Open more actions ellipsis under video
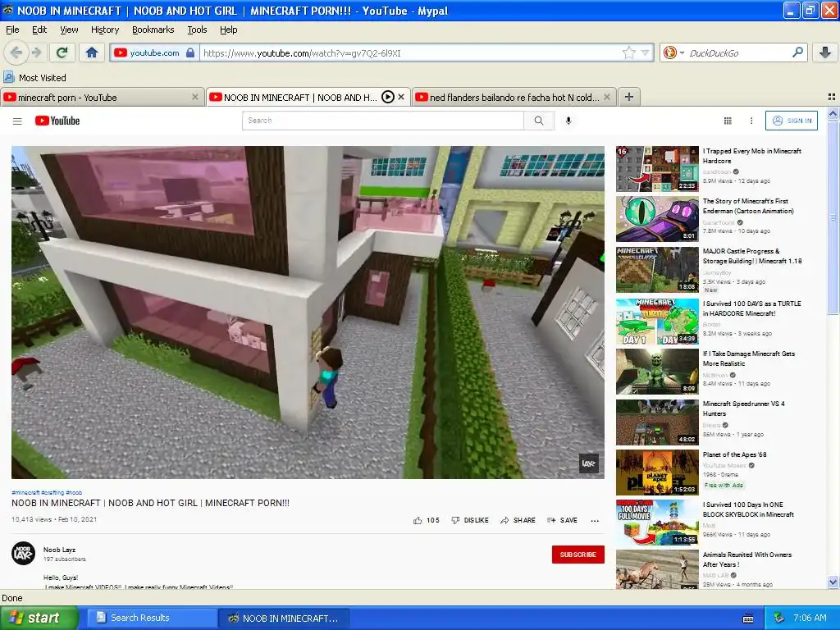 595,521
